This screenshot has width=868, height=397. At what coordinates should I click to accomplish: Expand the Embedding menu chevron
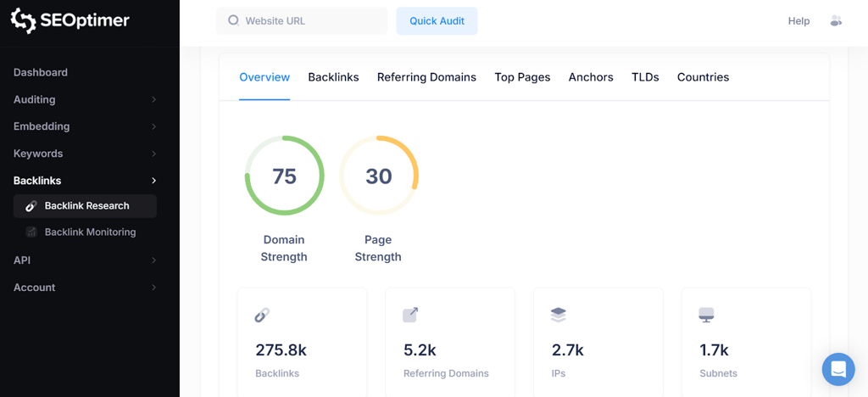pos(153,126)
